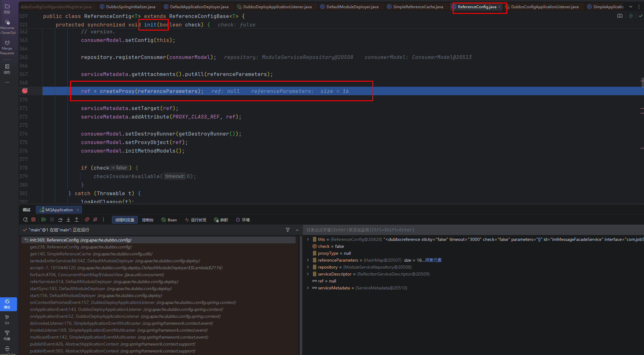Click the Rerun debug session icon
The height and width of the screenshot is (355, 644).
(25, 220)
